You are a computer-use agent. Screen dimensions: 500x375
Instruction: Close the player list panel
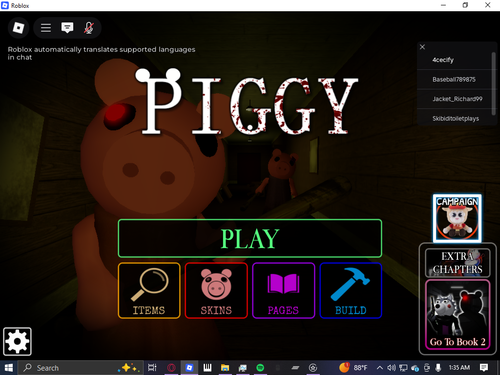pyautogui.click(x=422, y=47)
